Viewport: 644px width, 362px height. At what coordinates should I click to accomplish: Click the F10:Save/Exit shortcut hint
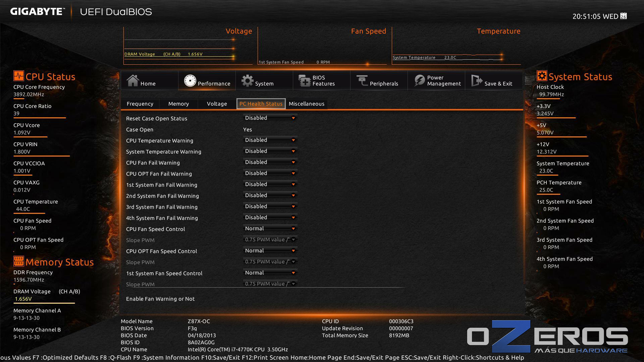(221, 358)
